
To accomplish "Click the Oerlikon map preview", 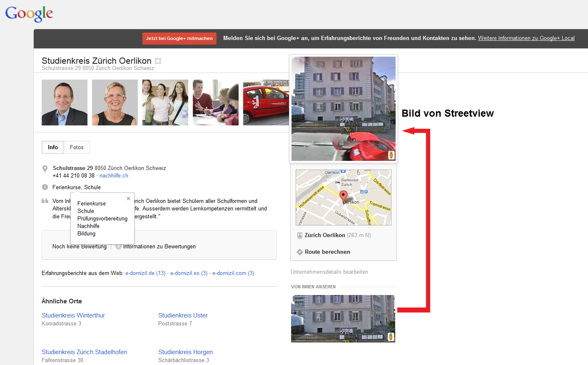I will pyautogui.click(x=344, y=197).
